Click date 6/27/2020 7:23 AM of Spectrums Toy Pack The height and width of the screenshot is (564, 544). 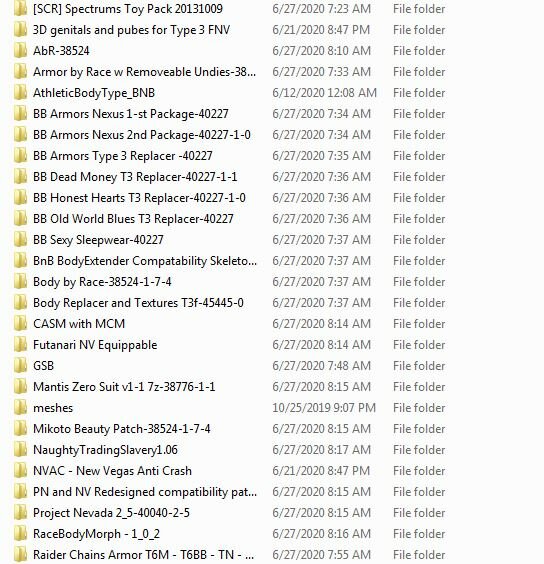click(321, 9)
